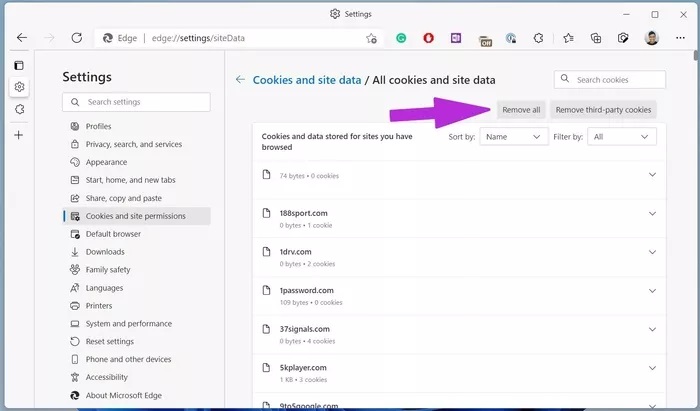700x411 pixels.
Task: Expand the 1password.com site data row
Action: coord(652,290)
